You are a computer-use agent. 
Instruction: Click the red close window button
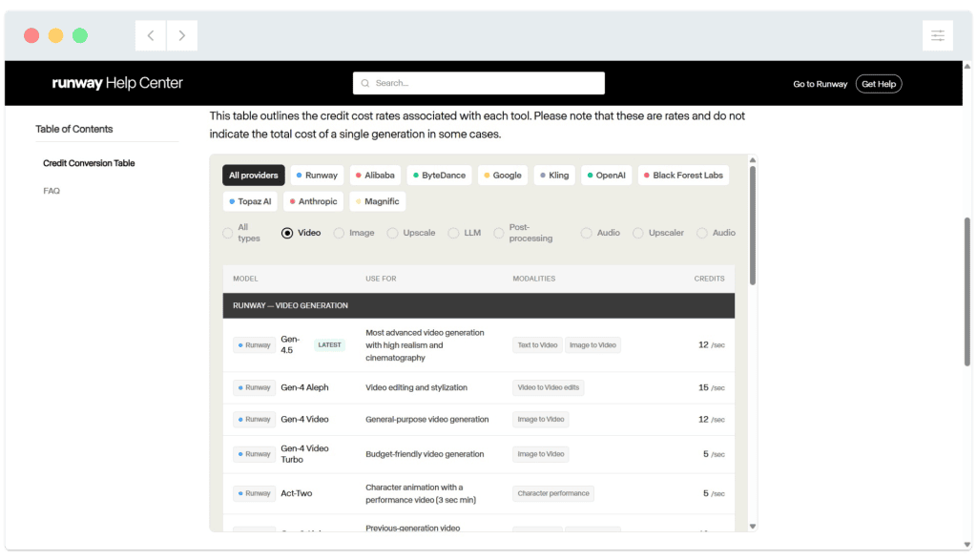31,35
